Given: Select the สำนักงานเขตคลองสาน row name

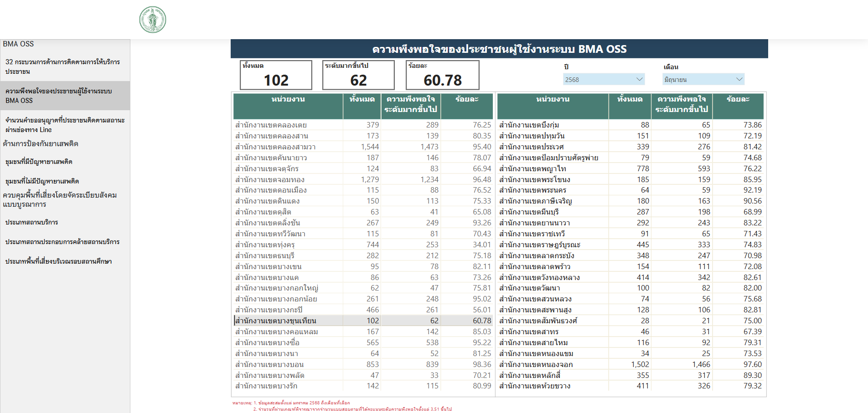Looking at the screenshot, I should 272,136.
